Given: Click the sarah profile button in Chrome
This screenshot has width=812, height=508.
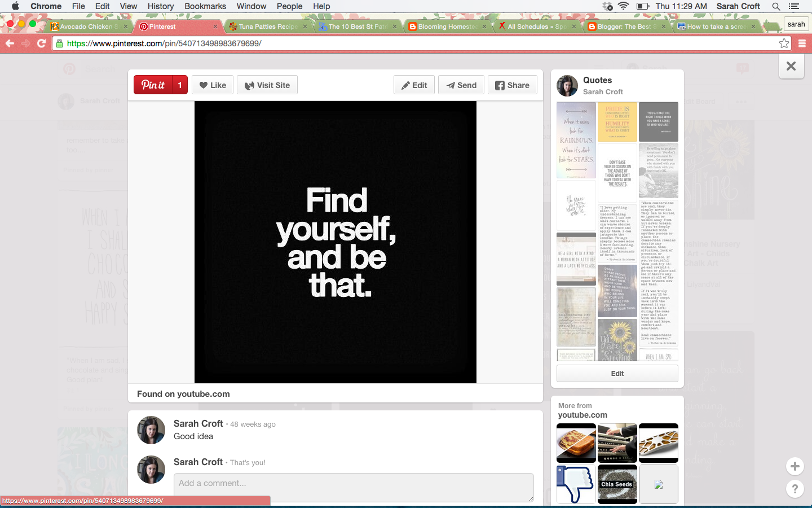Looking at the screenshot, I should [796, 24].
